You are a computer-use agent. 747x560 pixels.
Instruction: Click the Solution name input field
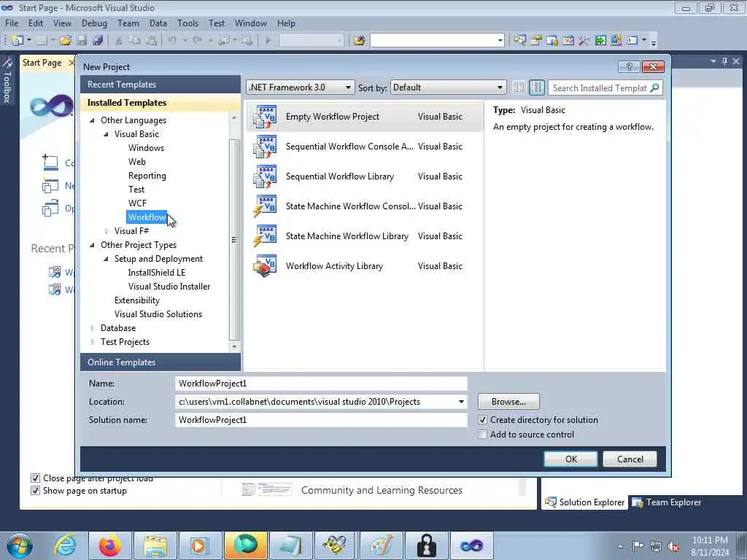tap(321, 420)
